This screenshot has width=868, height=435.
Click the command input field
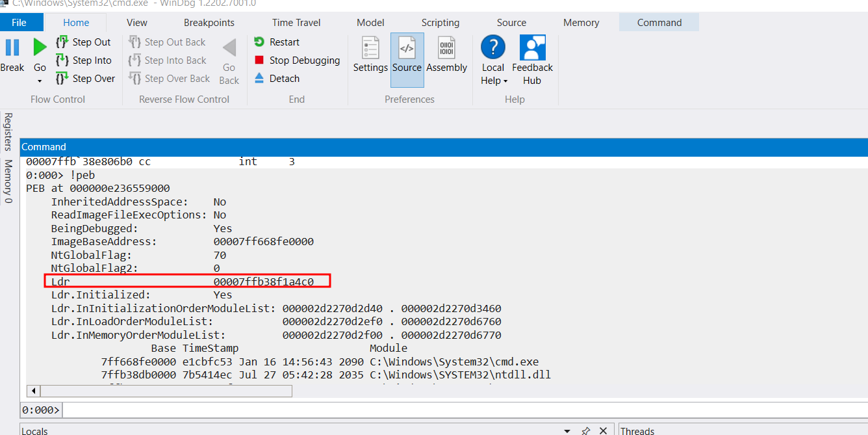coord(455,410)
